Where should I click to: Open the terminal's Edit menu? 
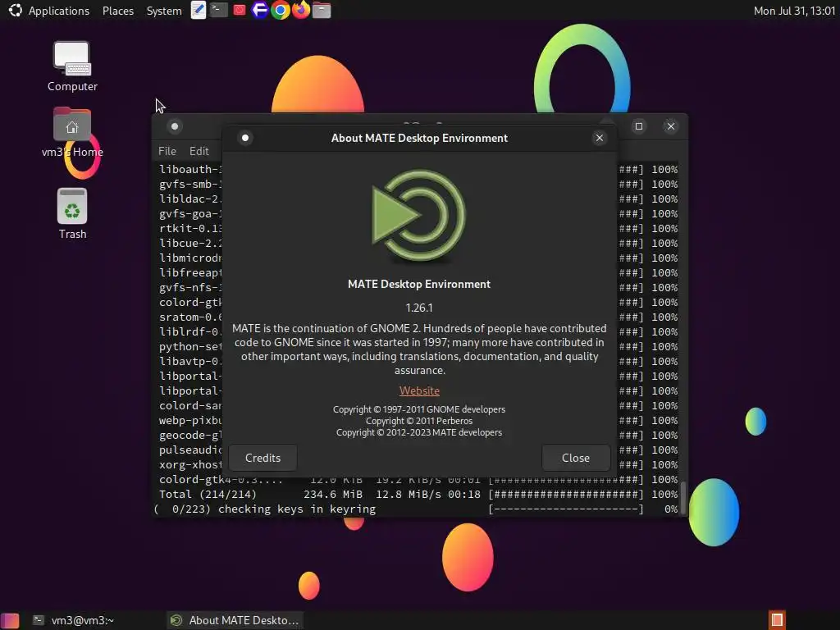coord(199,151)
